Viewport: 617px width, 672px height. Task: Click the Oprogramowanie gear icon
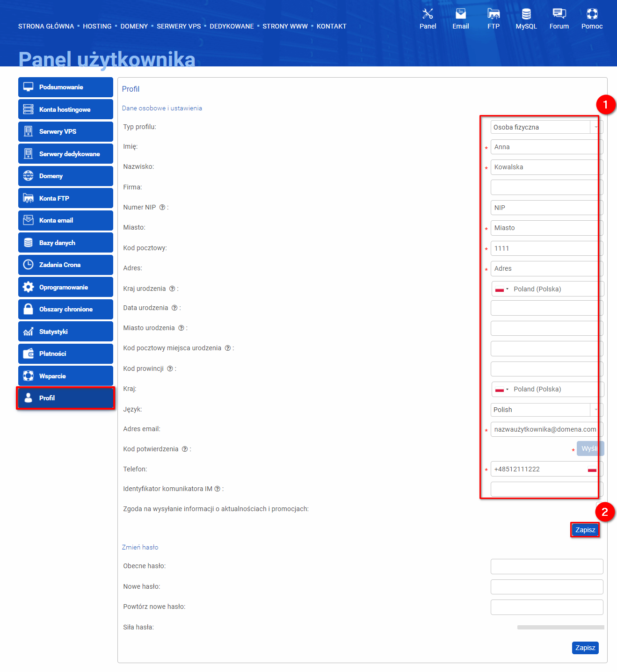tap(29, 287)
